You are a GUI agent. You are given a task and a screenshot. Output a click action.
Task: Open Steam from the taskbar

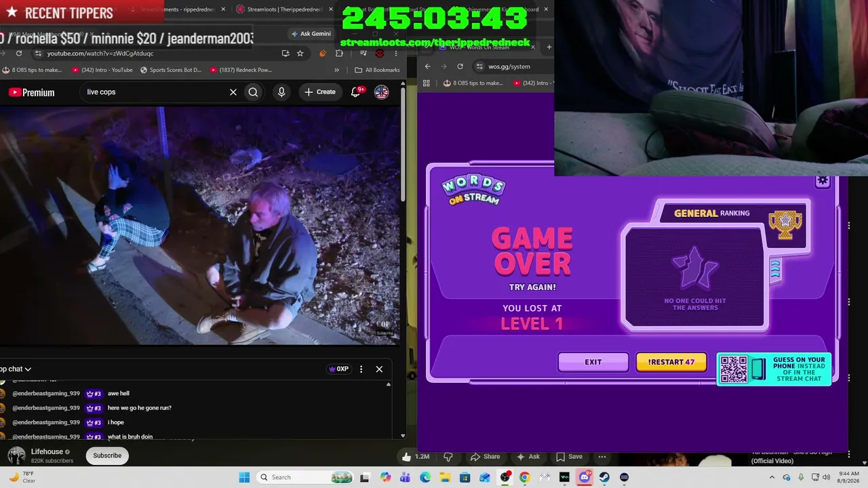click(604, 477)
